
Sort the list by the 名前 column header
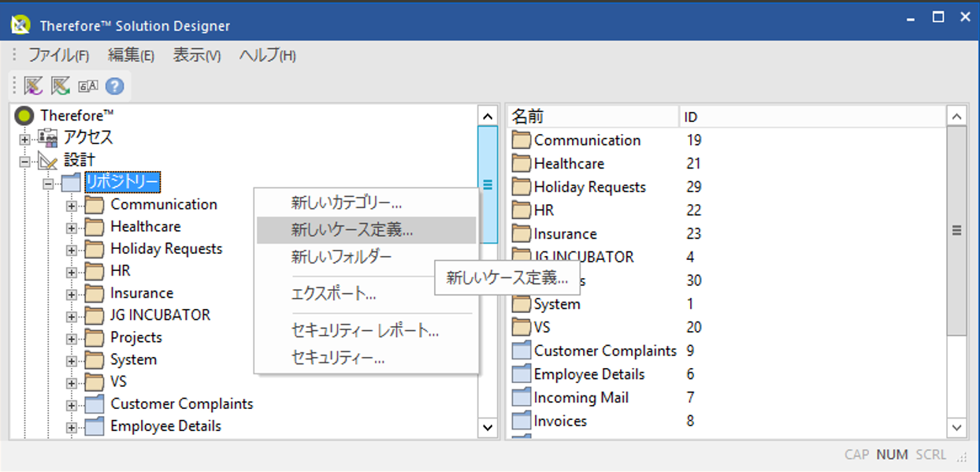(x=592, y=117)
